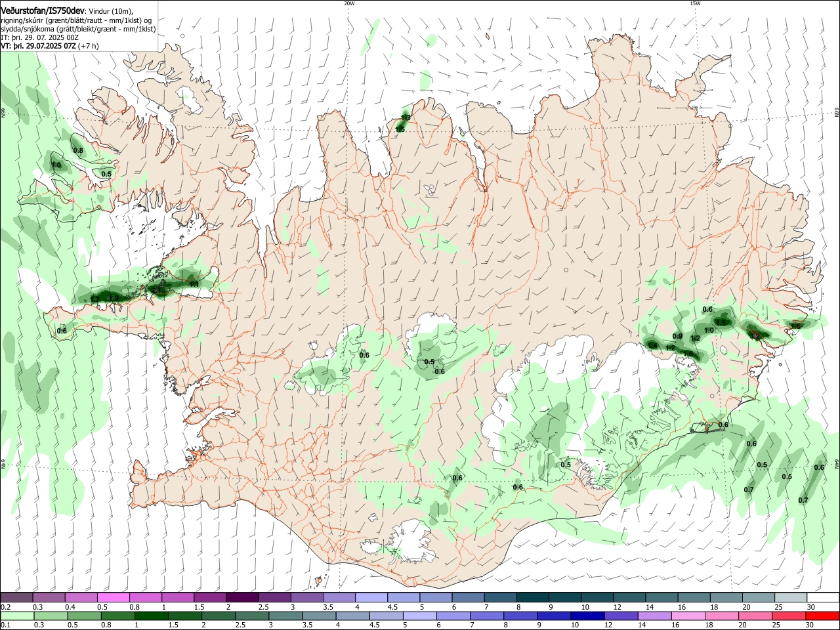Pick the upper-scale pale grey swatch between 20 and 25
Screen dimensions: 840x630
click(x=759, y=597)
